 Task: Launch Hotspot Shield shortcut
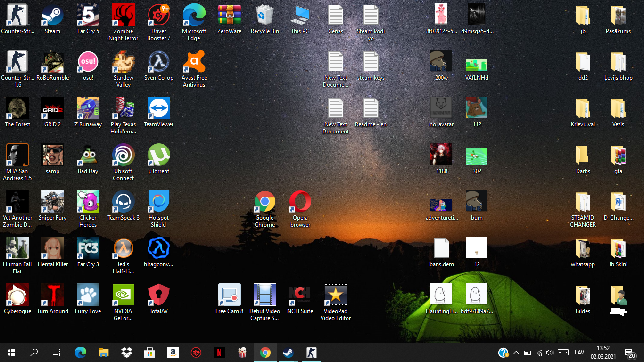[x=159, y=209]
